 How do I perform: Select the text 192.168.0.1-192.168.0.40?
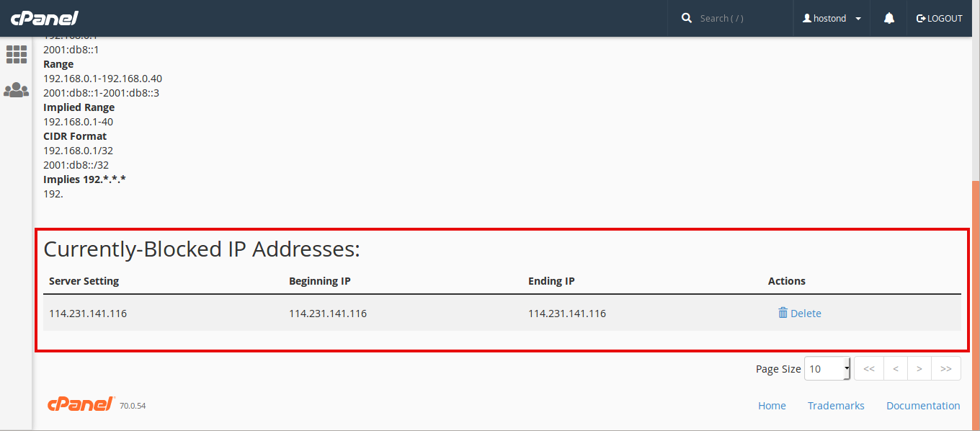pos(103,79)
